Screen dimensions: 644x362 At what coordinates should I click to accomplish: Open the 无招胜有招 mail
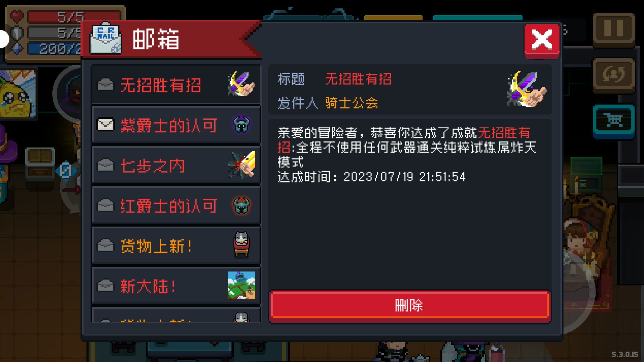[x=176, y=84]
